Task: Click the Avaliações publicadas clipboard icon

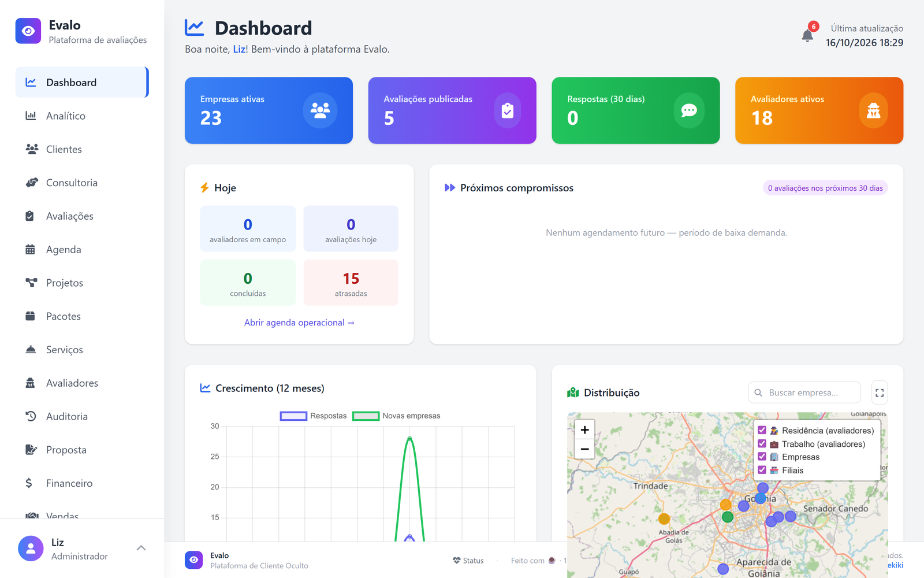Action: coord(508,110)
